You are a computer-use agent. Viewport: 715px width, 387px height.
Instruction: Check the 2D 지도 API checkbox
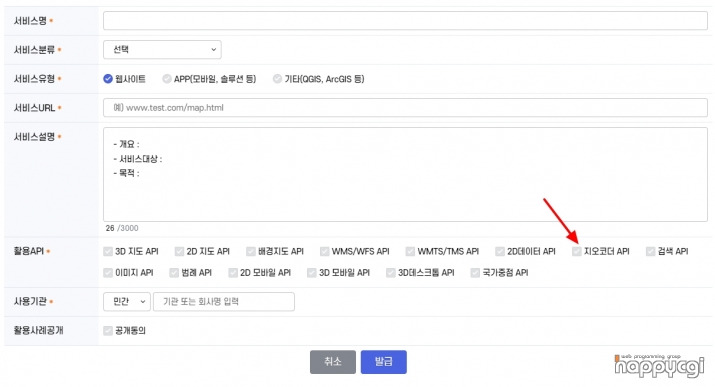[x=179, y=251]
